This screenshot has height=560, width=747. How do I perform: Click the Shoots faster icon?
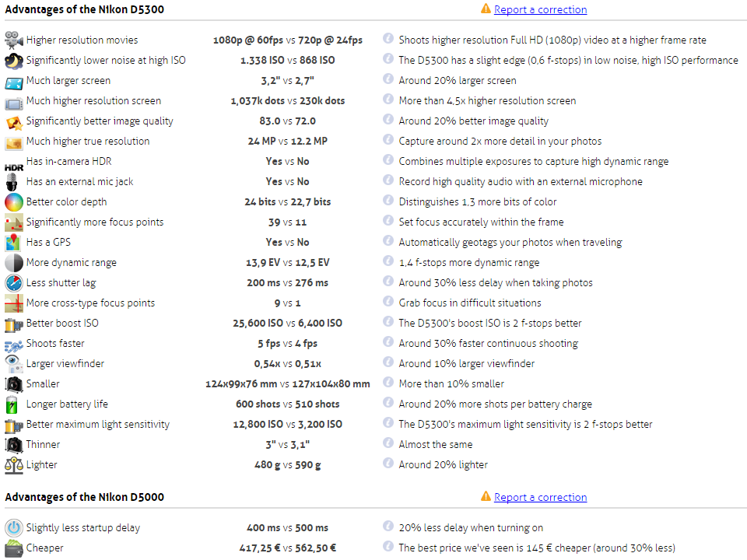click(x=14, y=346)
